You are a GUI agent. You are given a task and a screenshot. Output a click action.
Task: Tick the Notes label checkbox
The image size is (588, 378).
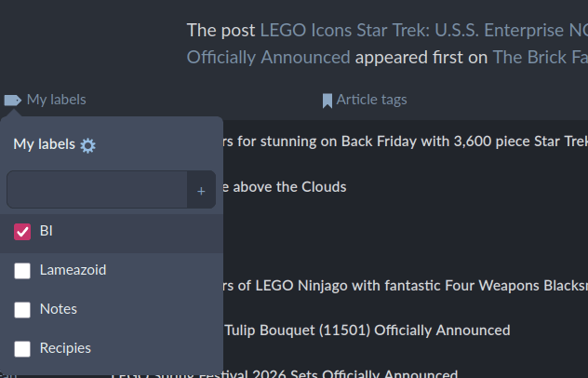(23, 309)
